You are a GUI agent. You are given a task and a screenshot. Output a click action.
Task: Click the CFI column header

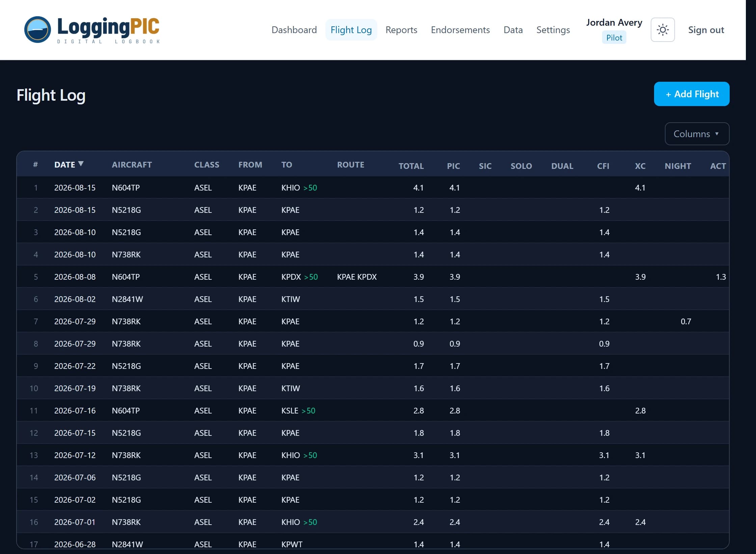click(603, 166)
